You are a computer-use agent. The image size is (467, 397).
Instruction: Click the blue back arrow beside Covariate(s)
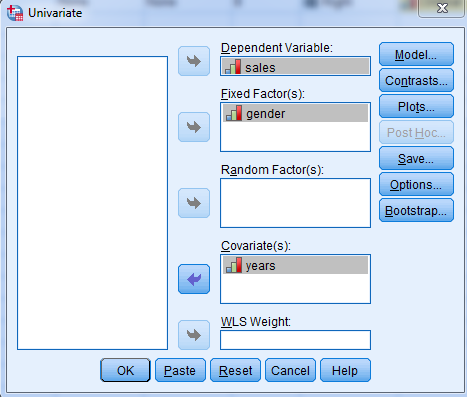[194, 279]
